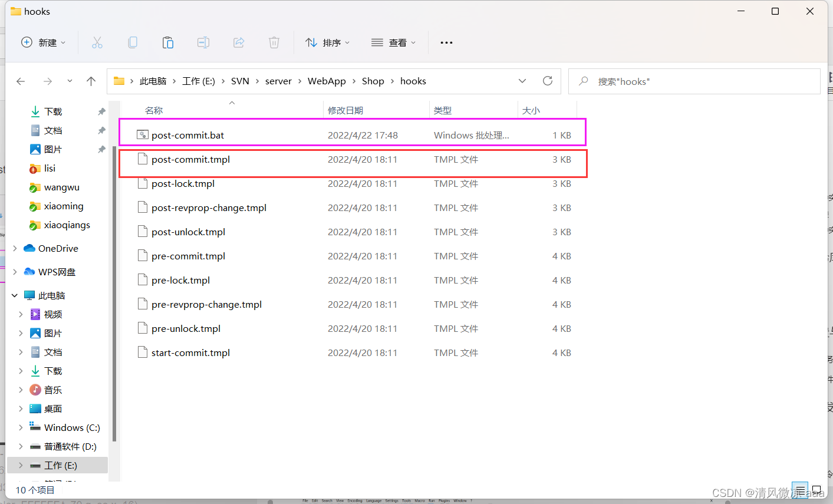The width and height of the screenshot is (833, 504).
Task: Open the 查看 view dropdown
Action: point(394,42)
